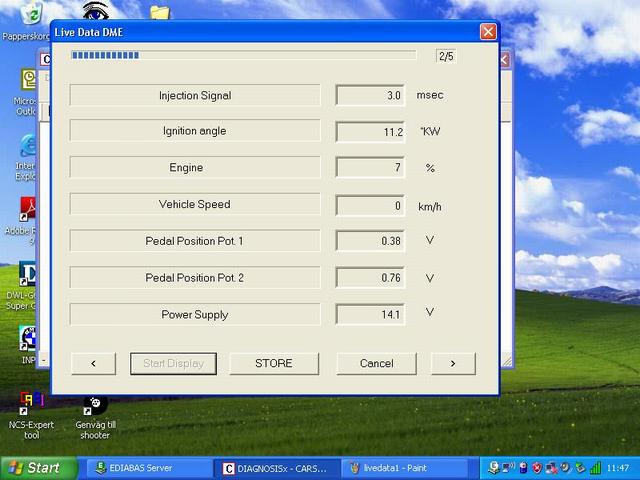Open the Genväg till shooter shortcut

95,405
